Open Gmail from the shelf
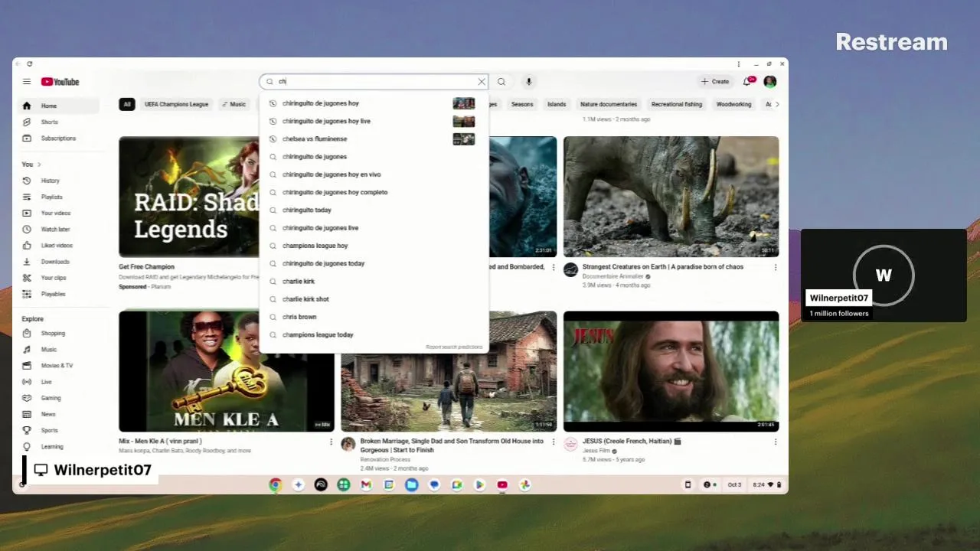The height and width of the screenshot is (551, 980). (366, 484)
